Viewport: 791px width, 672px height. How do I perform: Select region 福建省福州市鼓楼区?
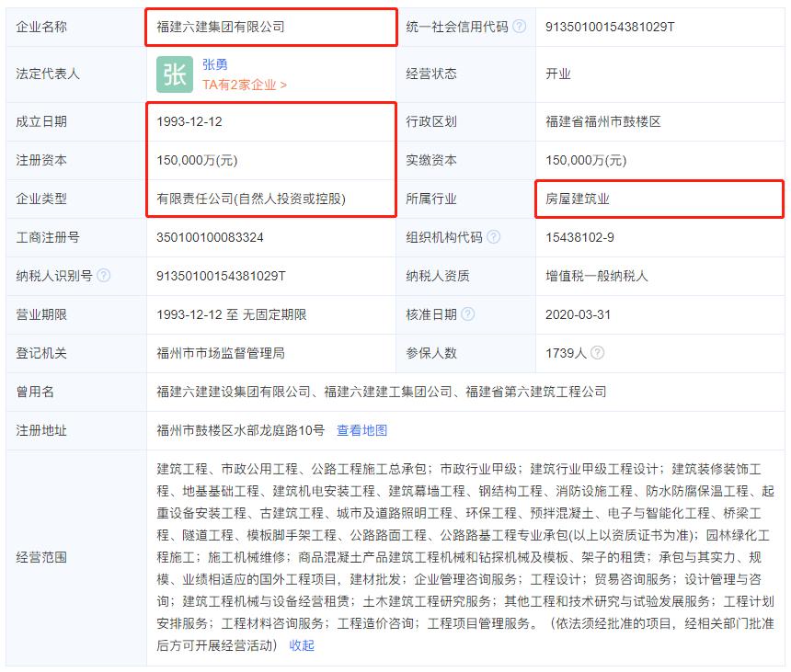click(603, 121)
